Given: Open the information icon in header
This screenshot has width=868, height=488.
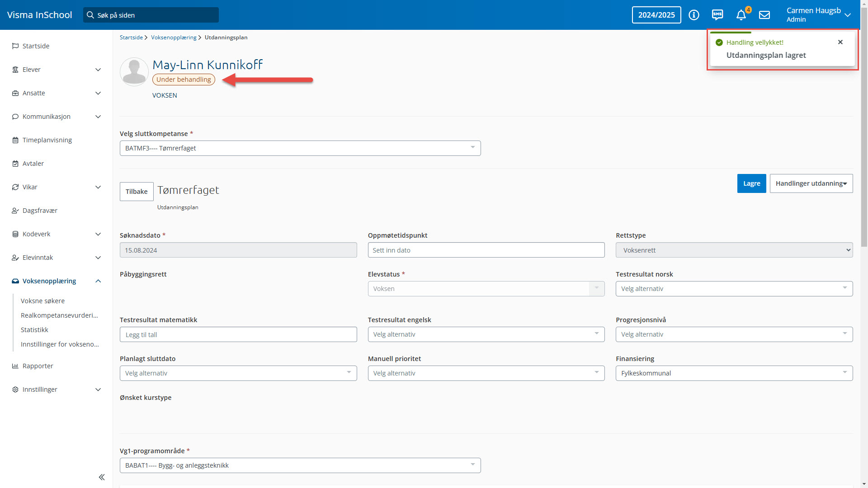Looking at the screenshot, I should point(693,15).
